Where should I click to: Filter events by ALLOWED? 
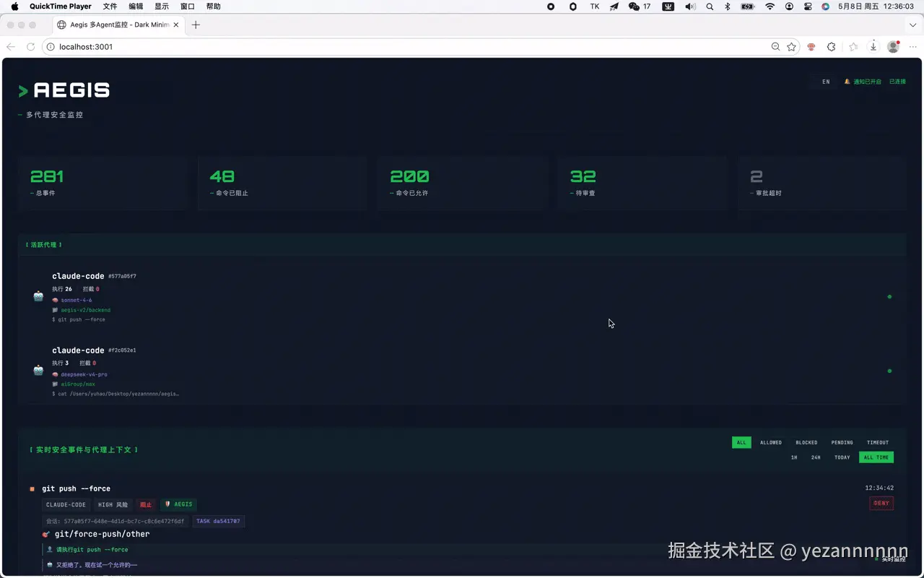pos(771,442)
